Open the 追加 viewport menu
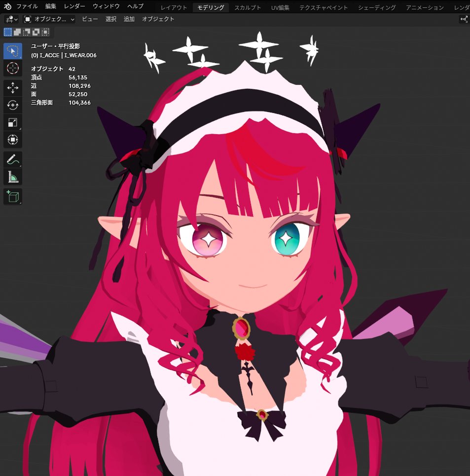The image size is (470, 476). pyautogui.click(x=129, y=19)
